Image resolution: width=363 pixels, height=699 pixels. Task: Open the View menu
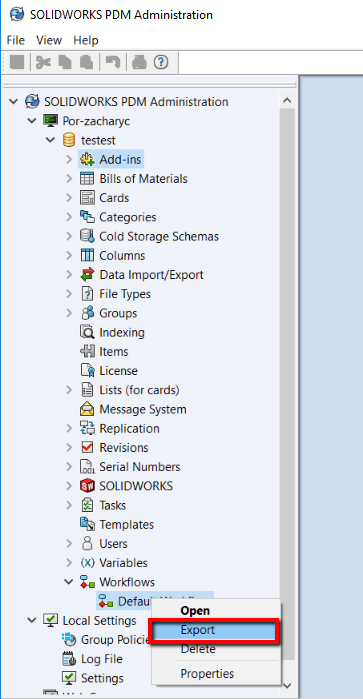click(x=49, y=40)
